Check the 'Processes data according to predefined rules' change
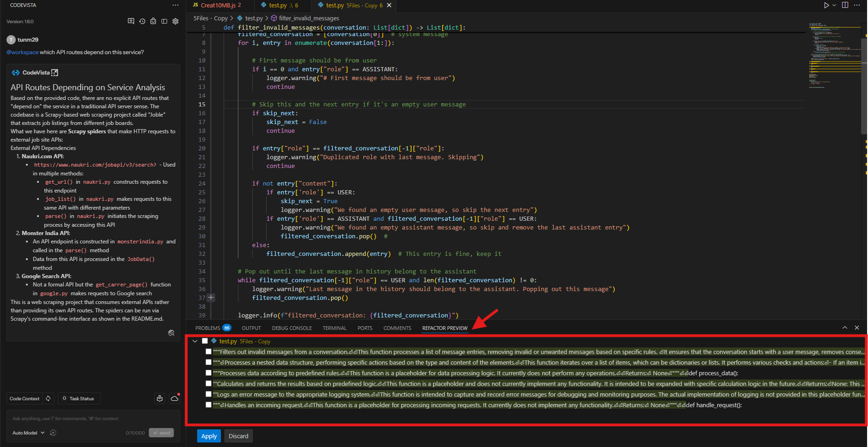Image resolution: width=868 pixels, height=447 pixels. (x=209, y=373)
